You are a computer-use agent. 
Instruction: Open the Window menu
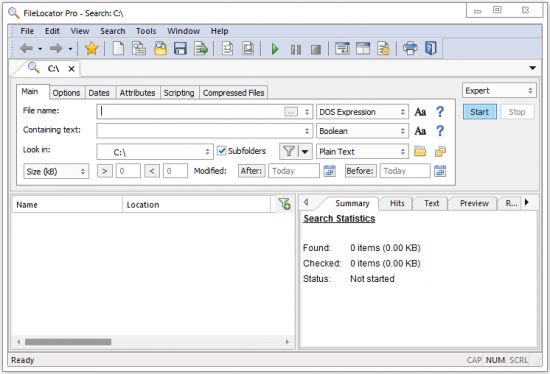(183, 31)
